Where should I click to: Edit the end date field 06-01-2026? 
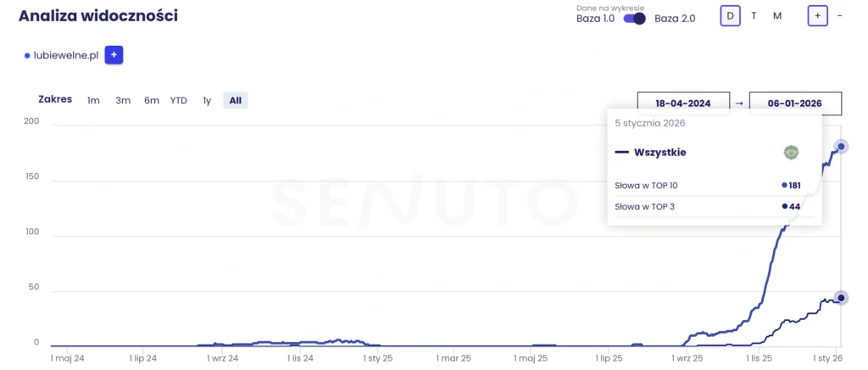(796, 104)
